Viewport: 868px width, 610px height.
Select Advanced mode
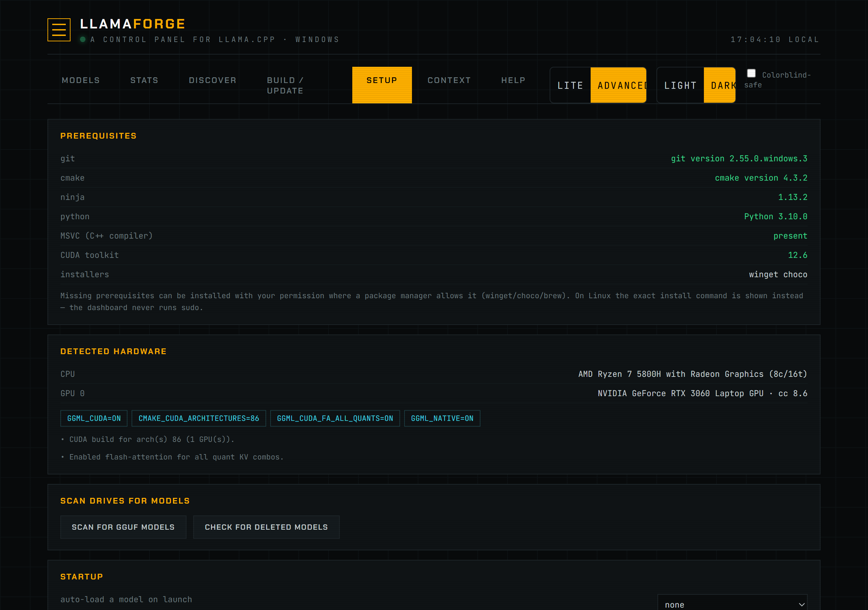[x=618, y=85]
